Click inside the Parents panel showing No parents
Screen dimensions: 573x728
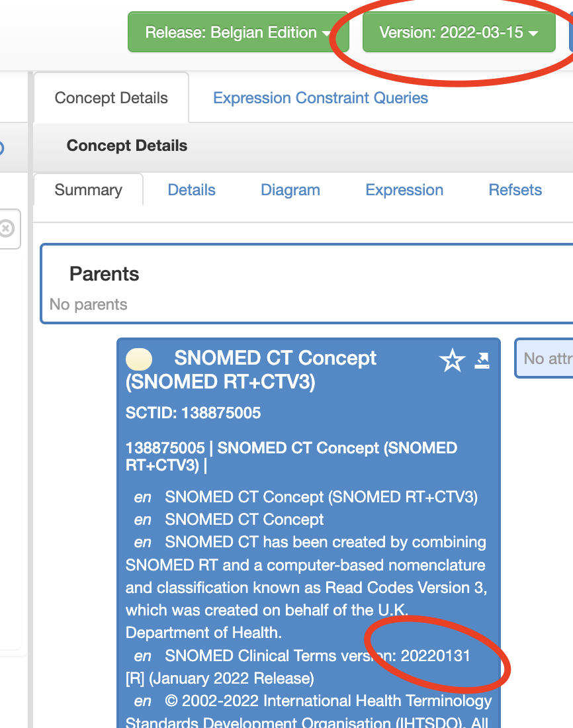265,285
